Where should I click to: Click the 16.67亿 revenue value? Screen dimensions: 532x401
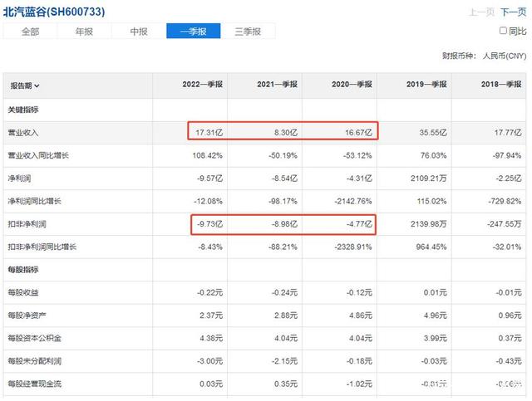click(x=358, y=133)
